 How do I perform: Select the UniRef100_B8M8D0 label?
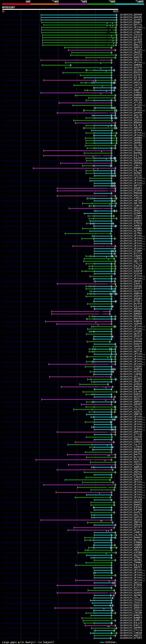pos(131,314)
